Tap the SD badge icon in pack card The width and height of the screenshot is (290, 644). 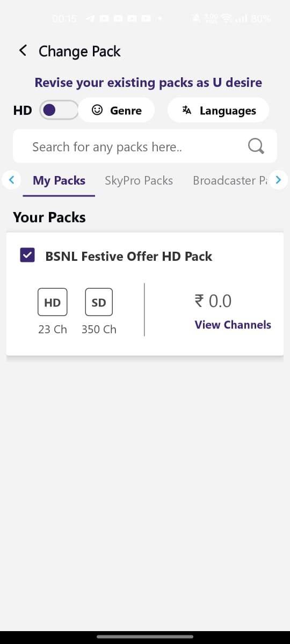point(99,302)
